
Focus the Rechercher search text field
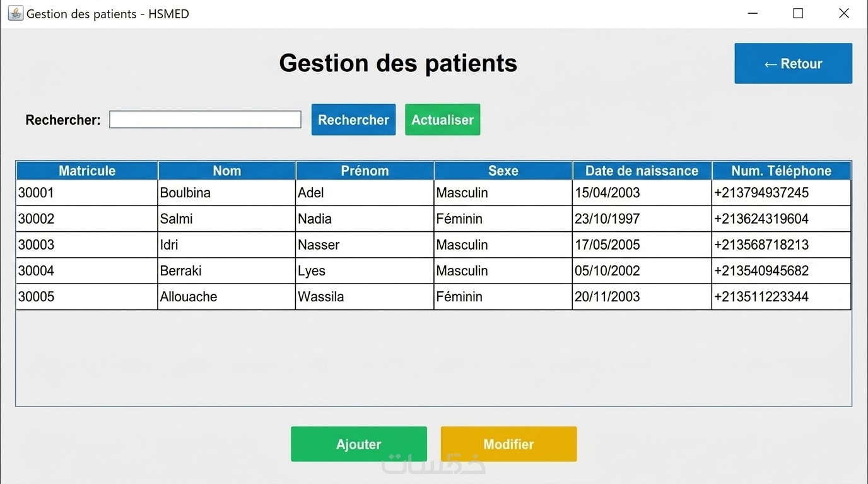(205, 120)
